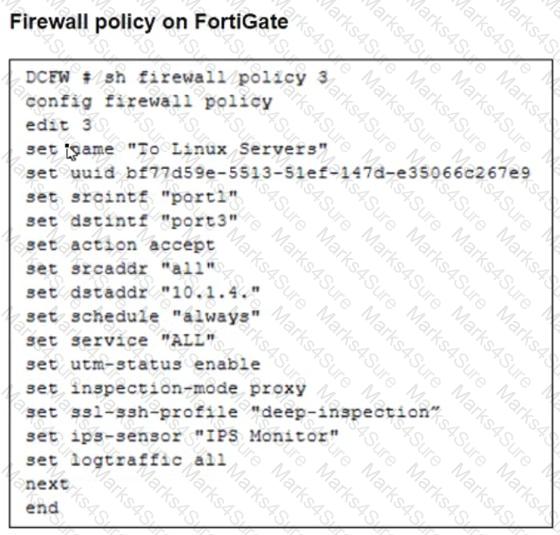
Task: Click the 'config firewall policy' line
Action: click(149, 102)
